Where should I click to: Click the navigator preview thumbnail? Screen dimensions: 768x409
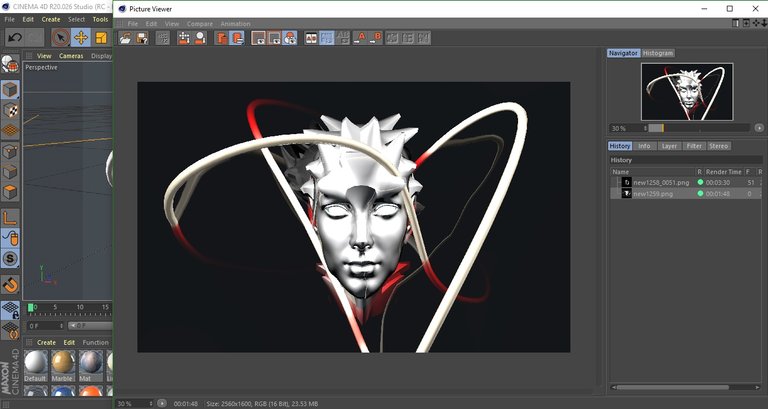pyautogui.click(x=687, y=92)
